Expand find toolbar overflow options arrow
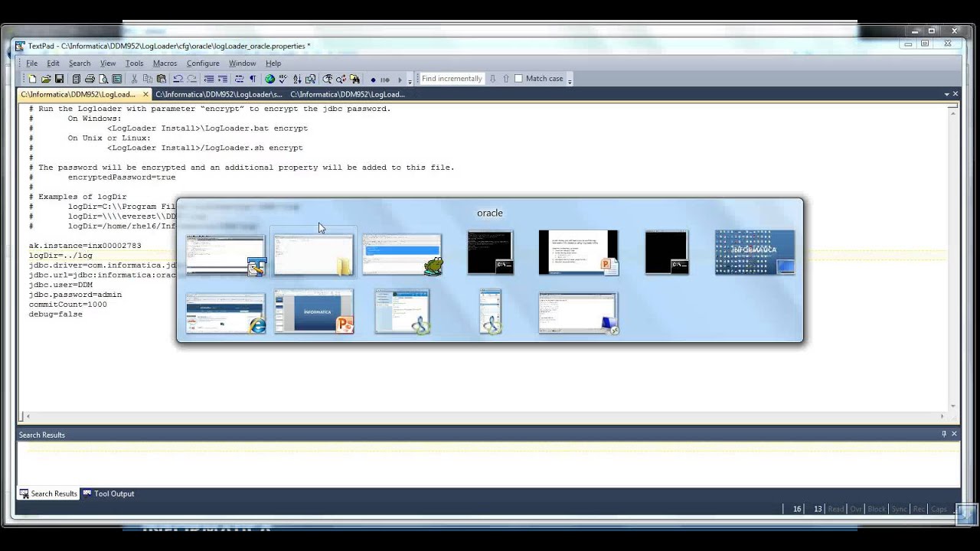 570,80
